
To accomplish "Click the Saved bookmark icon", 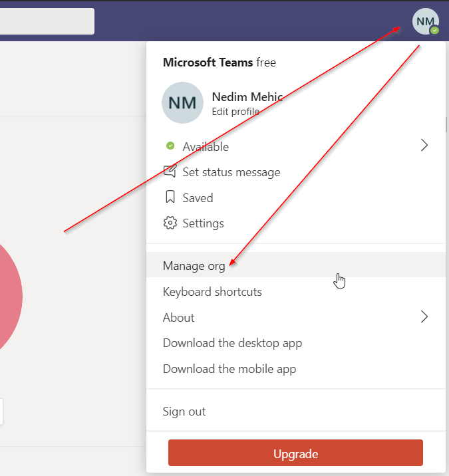I will tap(170, 197).
